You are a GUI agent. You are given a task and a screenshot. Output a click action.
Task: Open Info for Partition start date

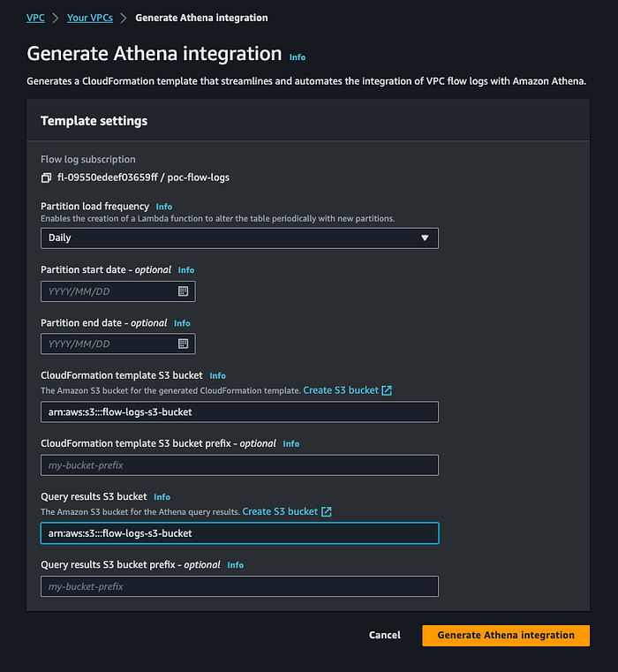coord(186,270)
